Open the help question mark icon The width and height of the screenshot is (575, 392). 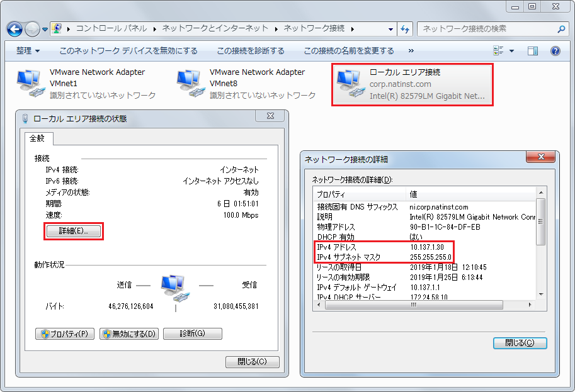tap(555, 51)
